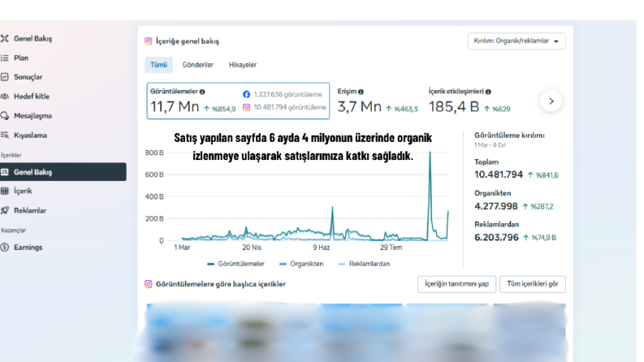The height and width of the screenshot is (362, 644).
Task: Click the info icon beside İçerik etkileşimleri
Action: coord(488,92)
